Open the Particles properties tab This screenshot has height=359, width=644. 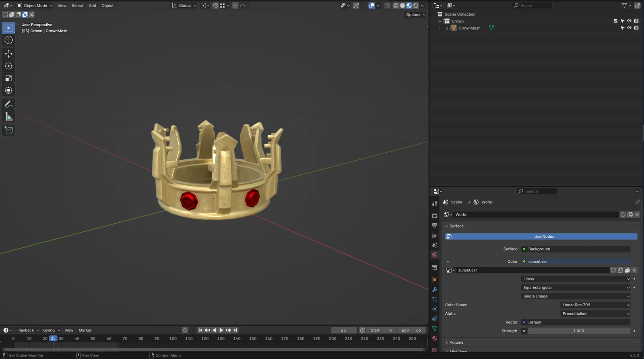click(435, 299)
